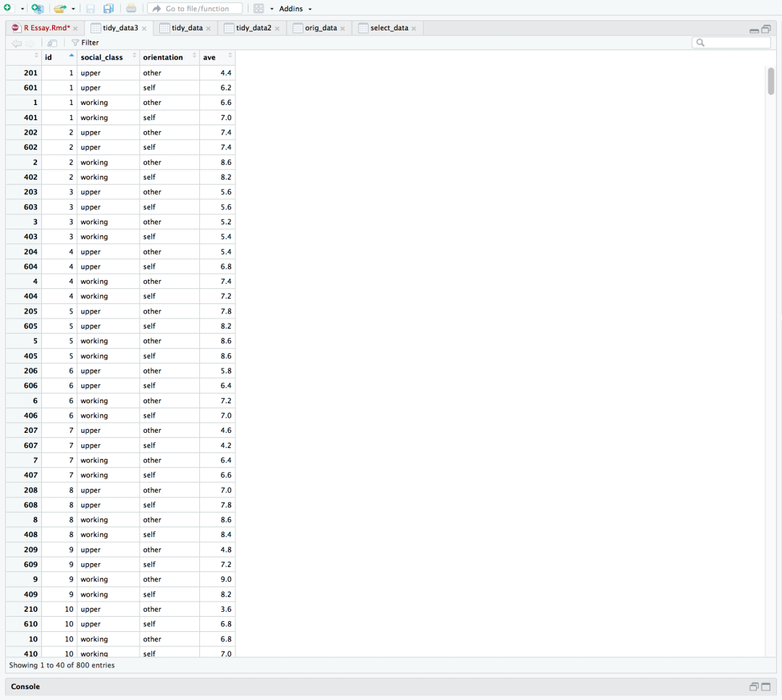782x700 pixels.
Task: Click the Print icon
Action: point(130,9)
